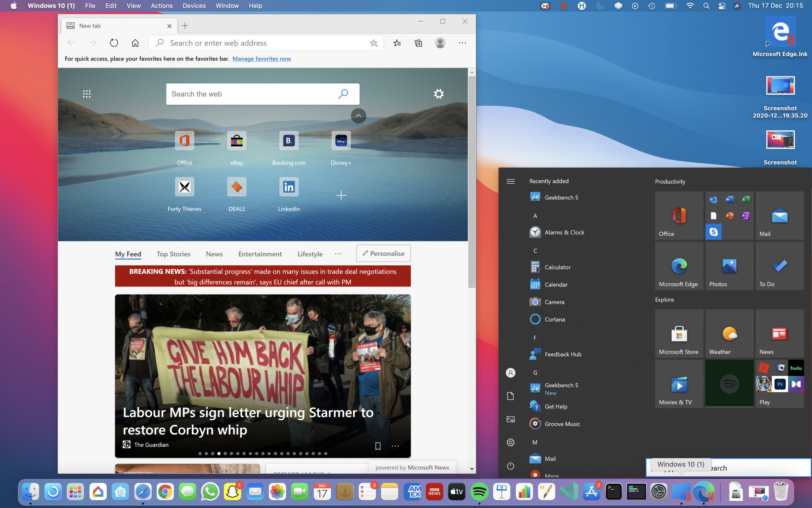The image size is (812, 508).
Task: Open Spotify from the macOS Dock
Action: [479, 492]
